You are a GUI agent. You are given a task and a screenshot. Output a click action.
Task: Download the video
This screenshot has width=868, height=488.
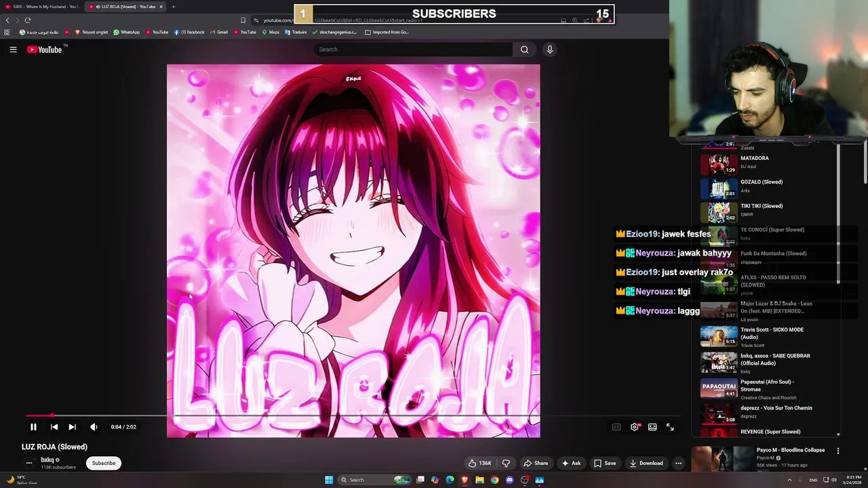coord(646,464)
